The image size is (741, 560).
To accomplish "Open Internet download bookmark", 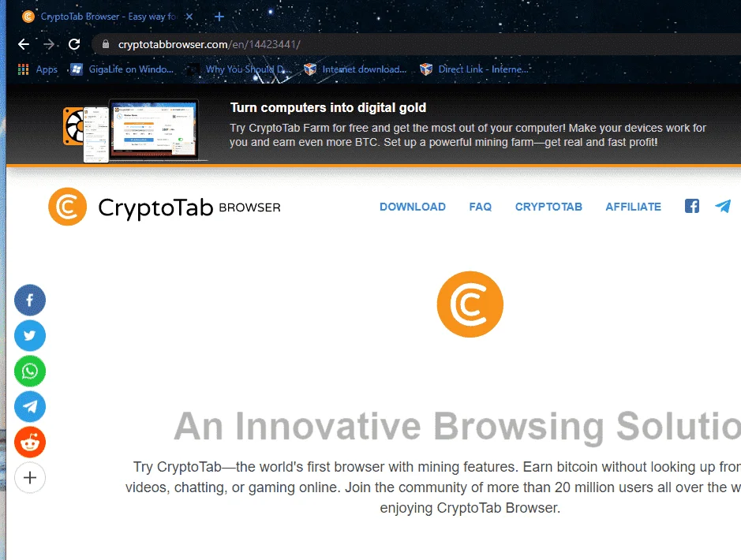I will click(x=355, y=69).
